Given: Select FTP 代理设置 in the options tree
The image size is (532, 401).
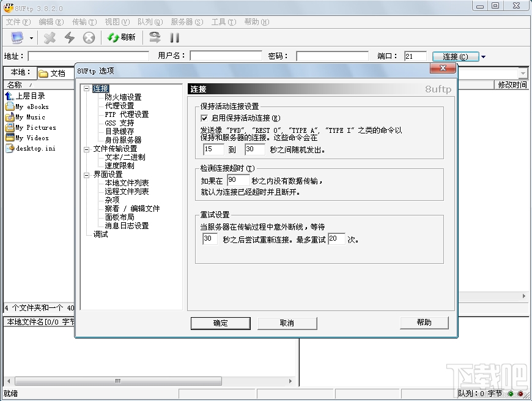Looking at the screenshot, I should tap(127, 114).
